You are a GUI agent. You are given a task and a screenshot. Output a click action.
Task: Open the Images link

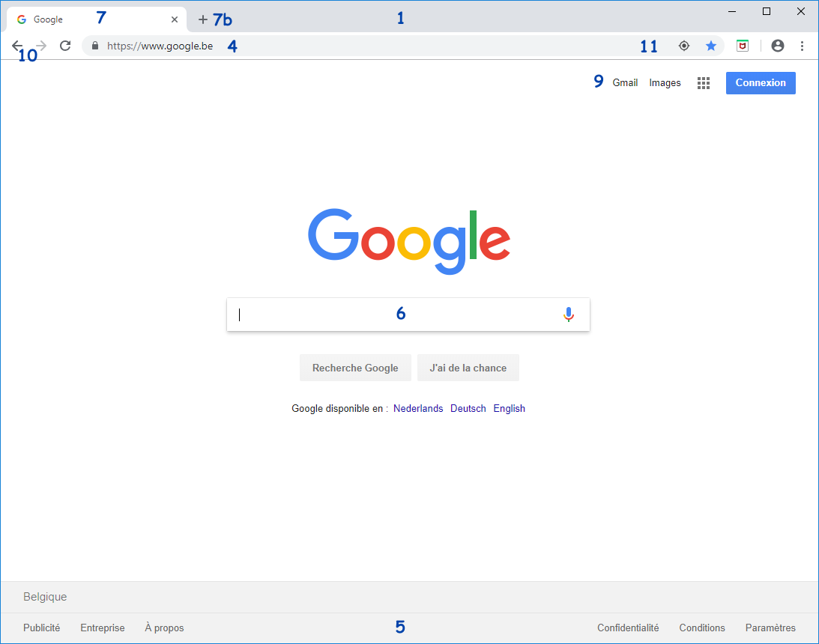click(665, 83)
